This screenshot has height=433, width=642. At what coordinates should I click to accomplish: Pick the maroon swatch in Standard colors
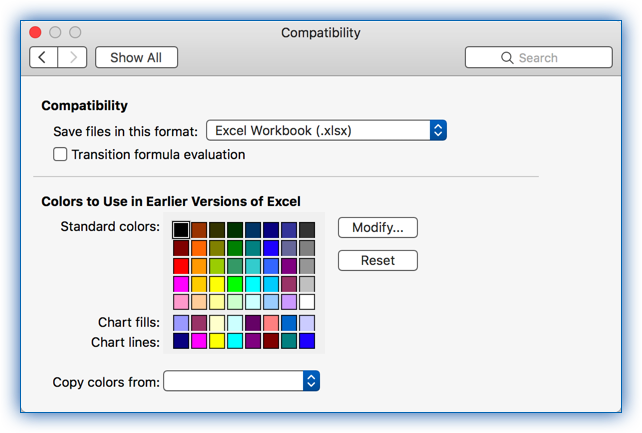[181, 248]
